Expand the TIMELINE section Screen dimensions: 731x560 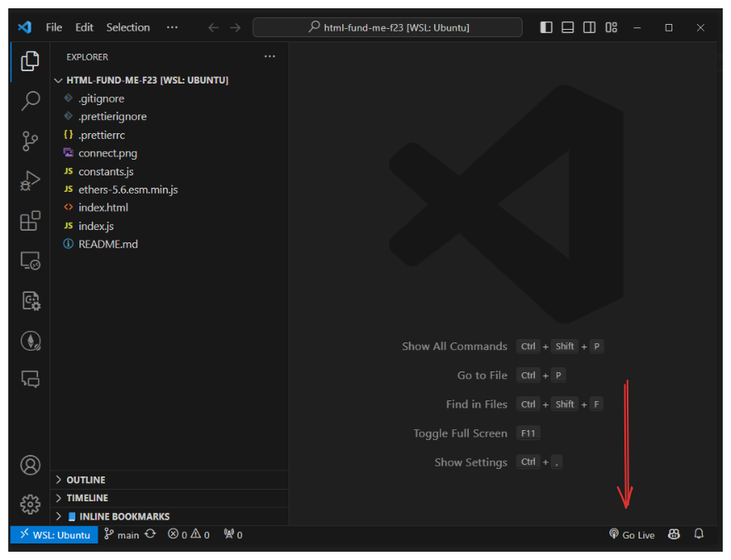pos(87,498)
